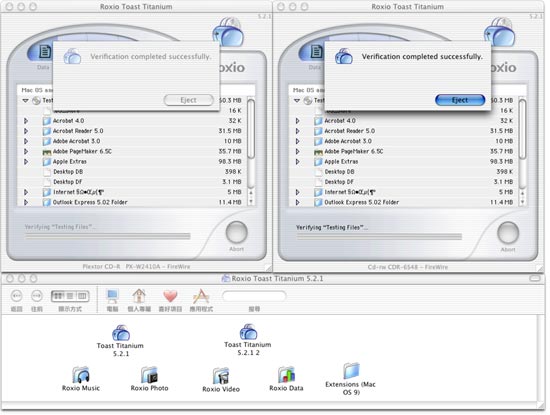Open Computer from Finder toolbar

[112, 297]
